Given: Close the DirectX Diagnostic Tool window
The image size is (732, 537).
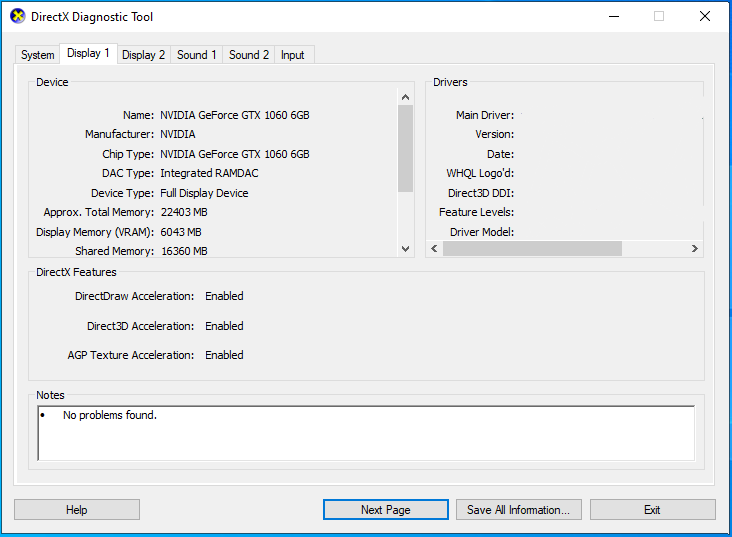Looking at the screenshot, I should coord(704,17).
